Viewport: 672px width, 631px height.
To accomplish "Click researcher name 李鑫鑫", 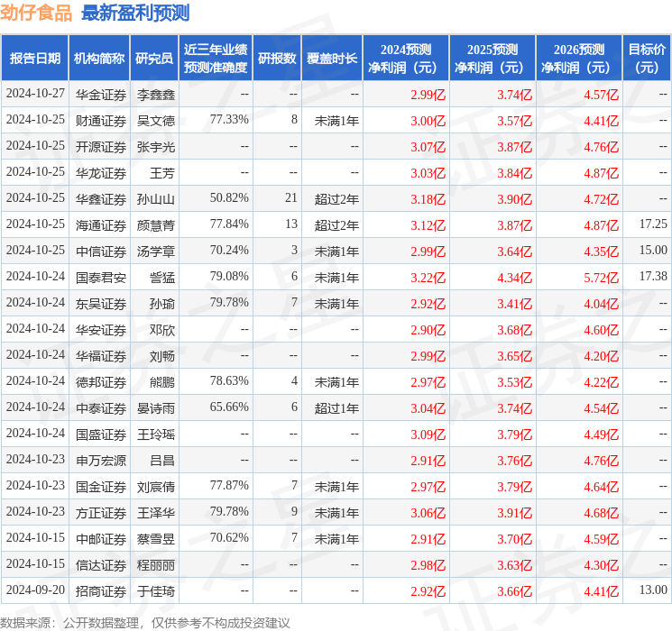I will [156, 95].
